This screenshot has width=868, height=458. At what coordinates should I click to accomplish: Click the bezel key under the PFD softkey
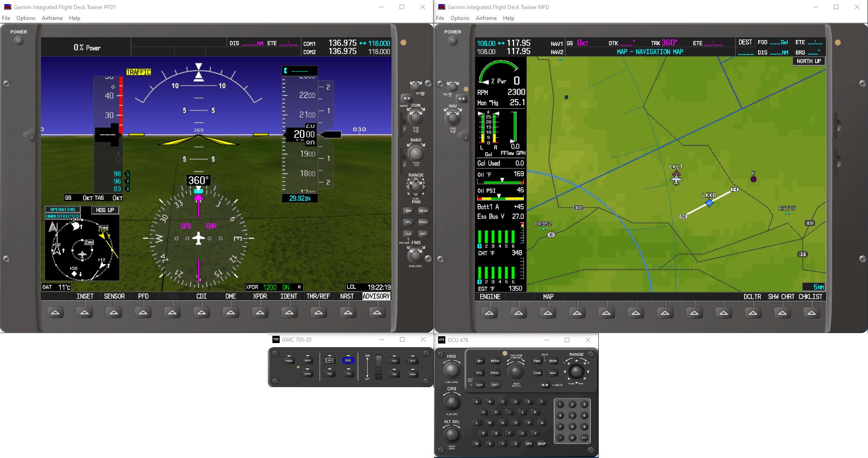pyautogui.click(x=143, y=313)
